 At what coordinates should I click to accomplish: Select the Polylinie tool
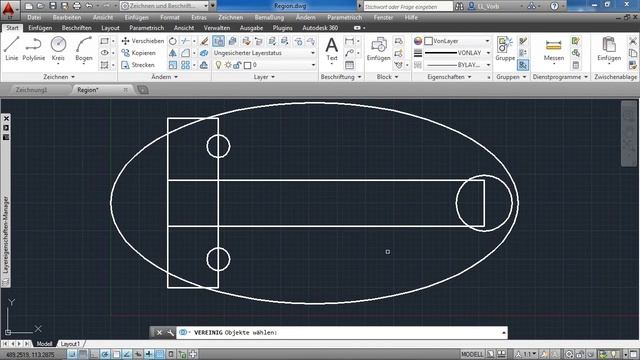33,49
